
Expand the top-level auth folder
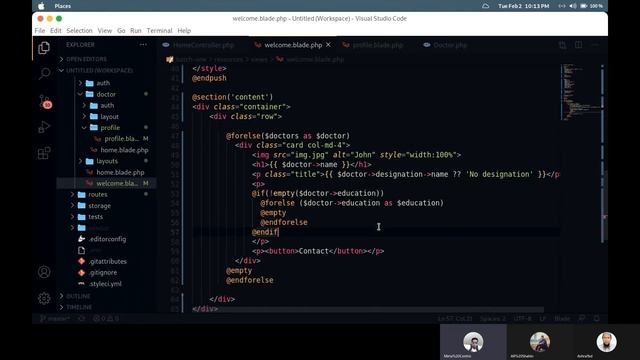tap(103, 83)
